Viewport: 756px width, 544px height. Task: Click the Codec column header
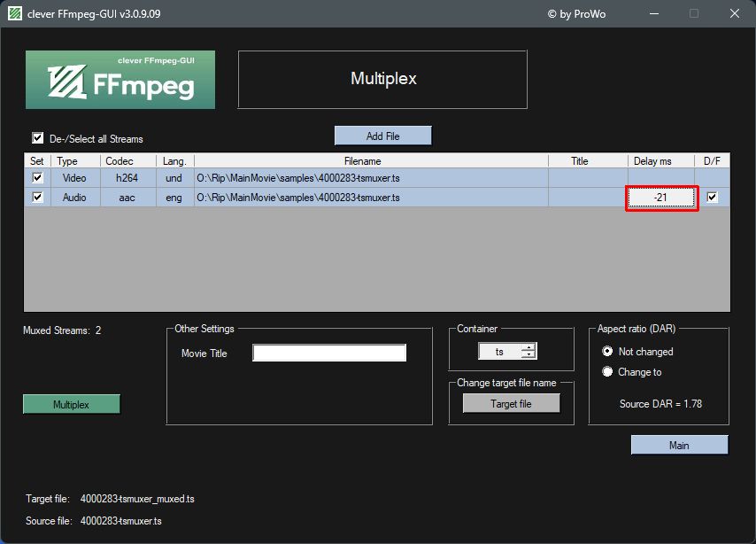127,160
